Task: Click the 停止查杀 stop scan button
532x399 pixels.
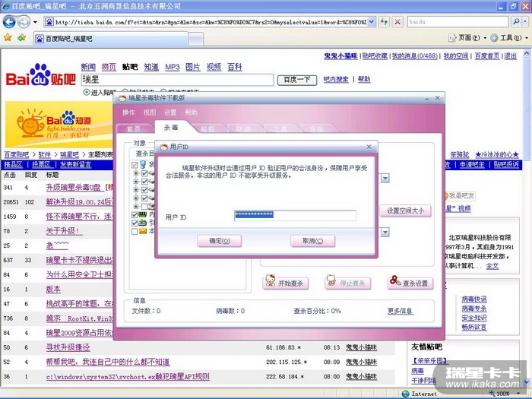Action: 348,283
